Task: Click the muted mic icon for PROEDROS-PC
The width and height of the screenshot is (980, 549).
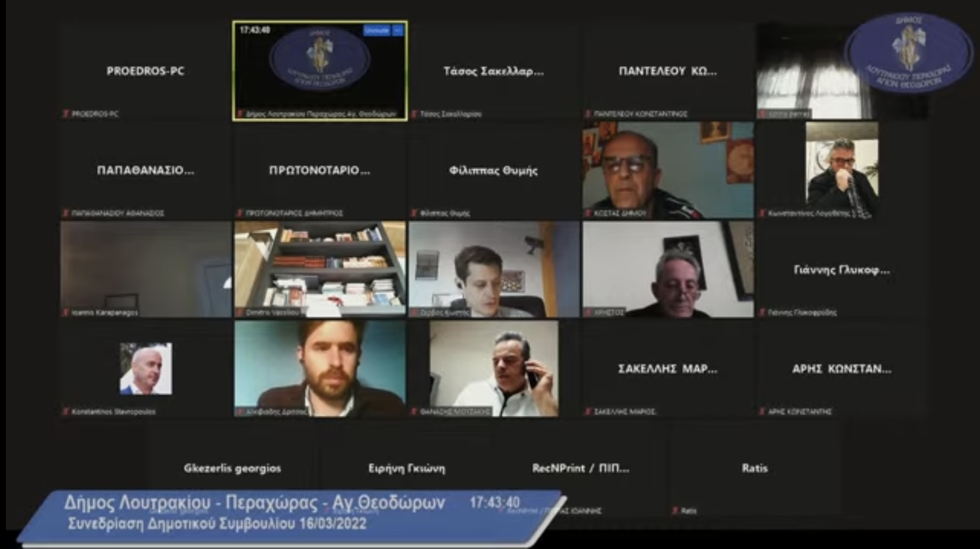Action: click(x=65, y=114)
